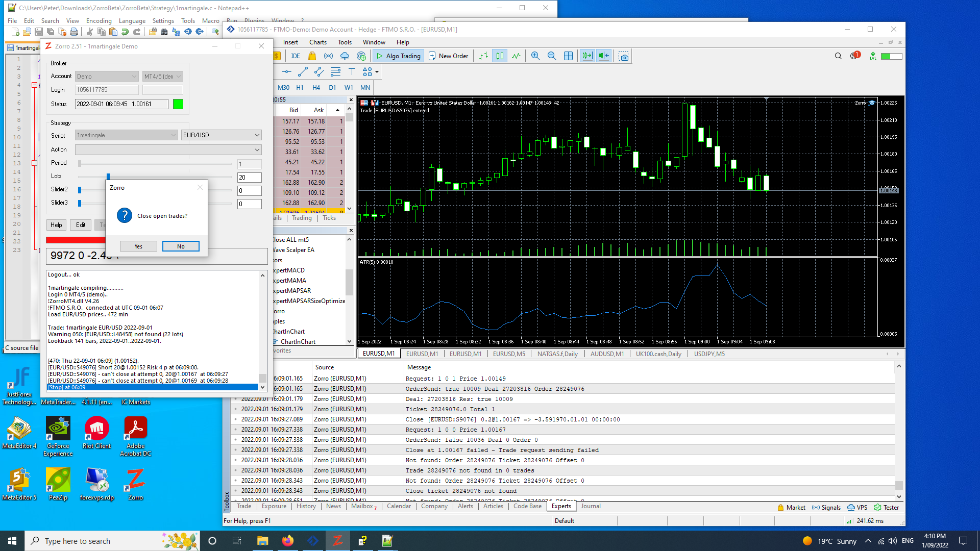Switch to the History tab in Toolbox
Image resolution: width=980 pixels, height=551 pixels.
(x=306, y=506)
